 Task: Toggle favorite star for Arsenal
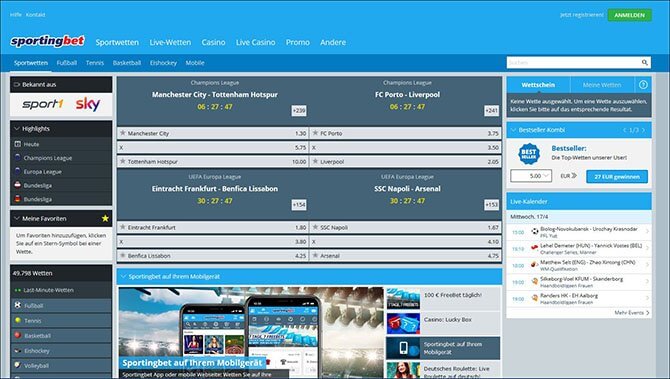[315, 255]
